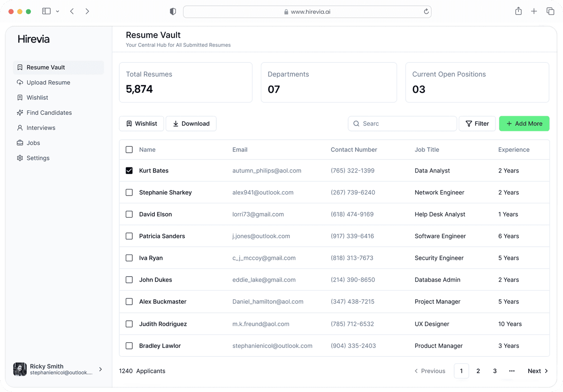
Task: Click phone number (618) 474-9169
Action: (352, 214)
